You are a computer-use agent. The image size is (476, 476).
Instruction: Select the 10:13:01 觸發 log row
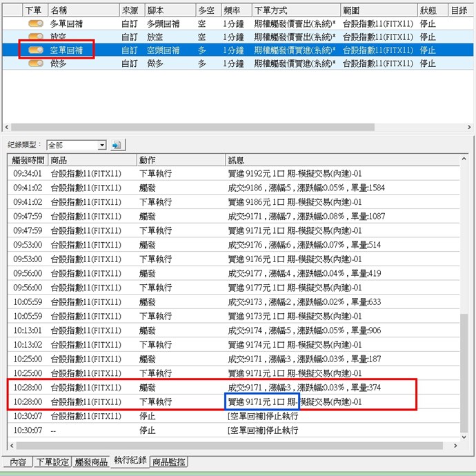233,330
